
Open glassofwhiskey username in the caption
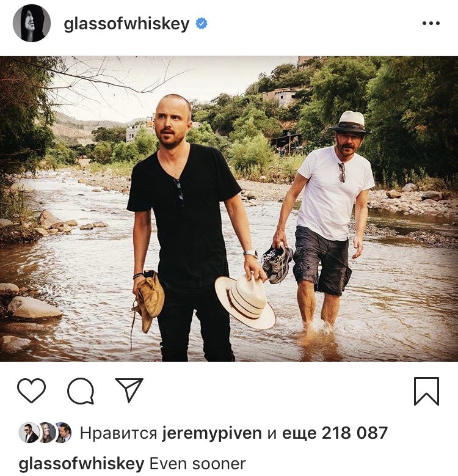click(x=81, y=464)
